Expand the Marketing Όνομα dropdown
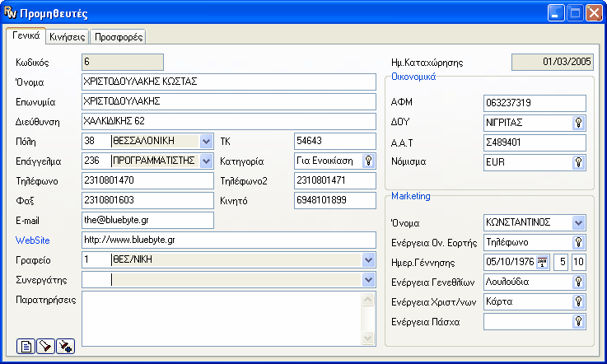Screen dimensions: 607x364 point(578,222)
